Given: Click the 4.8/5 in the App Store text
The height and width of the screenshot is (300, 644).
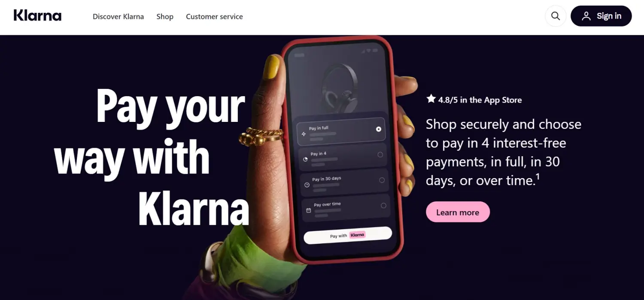Looking at the screenshot, I should coord(480,100).
